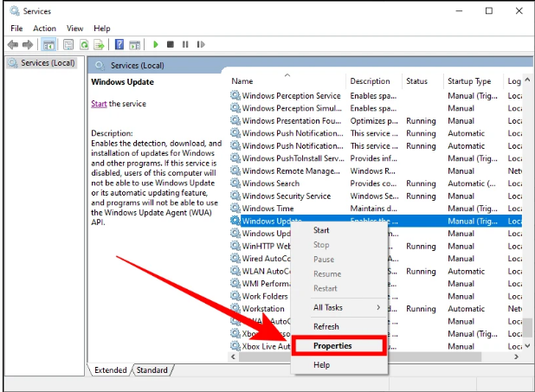This screenshot has width=535, height=392.
Task: Click the vertical scrollbar up arrow
Action: (527, 80)
